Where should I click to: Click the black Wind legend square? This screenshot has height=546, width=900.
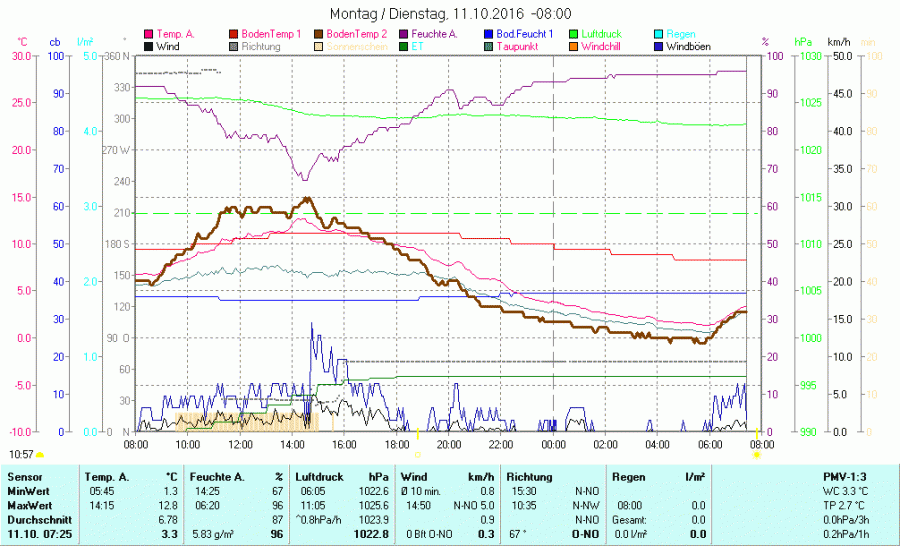click(x=149, y=47)
